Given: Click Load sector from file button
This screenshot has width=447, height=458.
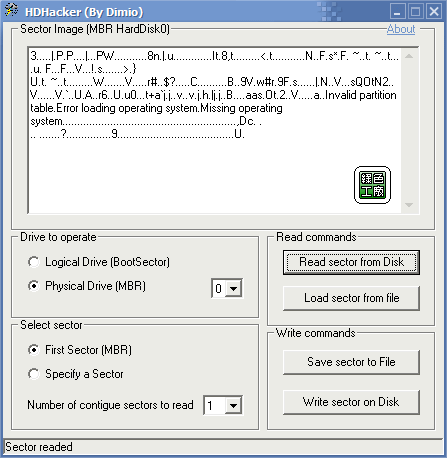Looking at the screenshot, I should pos(351,298).
